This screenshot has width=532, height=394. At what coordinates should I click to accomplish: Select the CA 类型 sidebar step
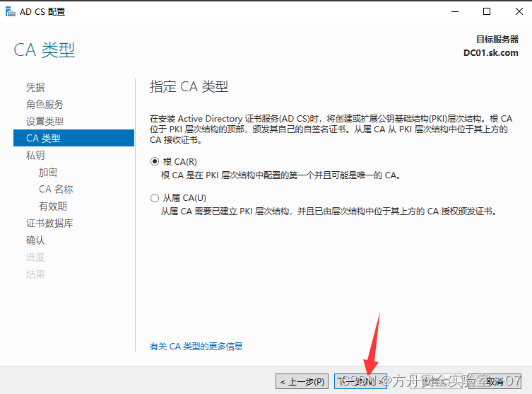click(x=73, y=138)
